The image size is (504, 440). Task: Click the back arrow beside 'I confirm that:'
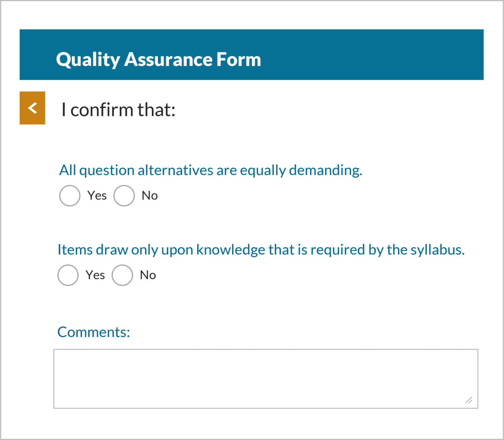click(32, 108)
